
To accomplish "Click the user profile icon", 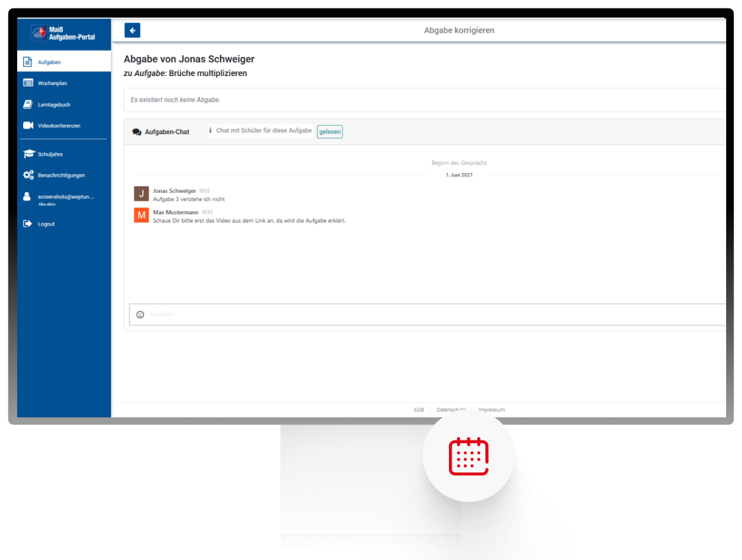I will [27, 196].
